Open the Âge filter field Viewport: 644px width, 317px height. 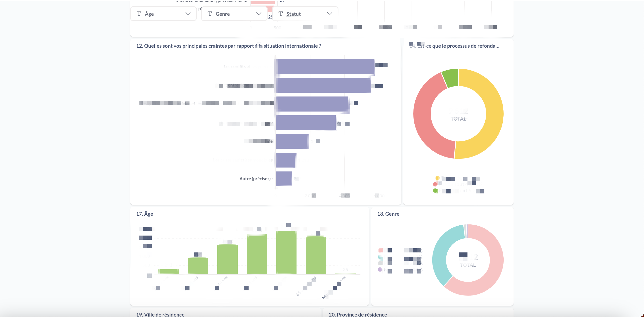click(x=164, y=14)
